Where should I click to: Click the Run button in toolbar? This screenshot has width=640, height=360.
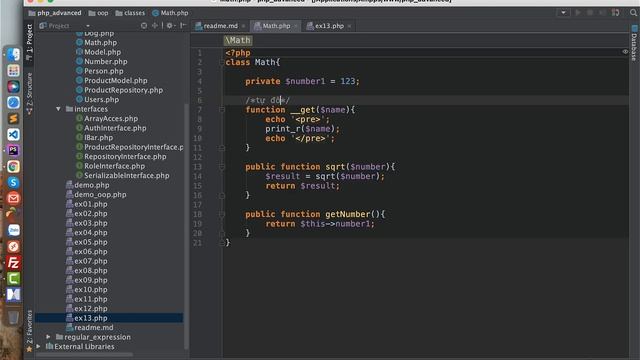click(578, 13)
